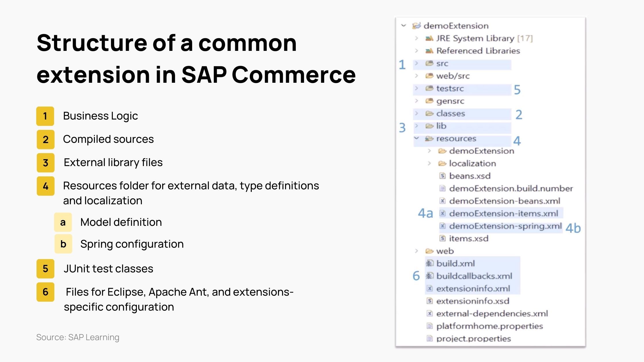Select the buildcallbacks.xml file name

click(x=474, y=276)
